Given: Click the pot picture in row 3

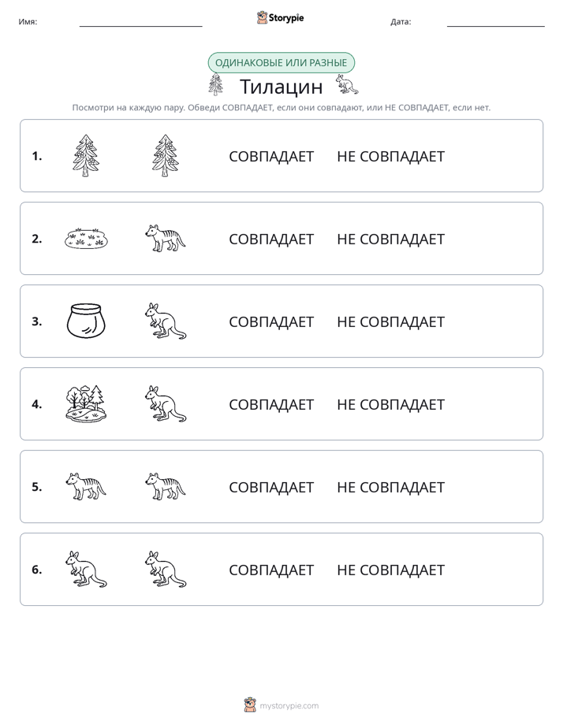Looking at the screenshot, I should (x=87, y=321).
